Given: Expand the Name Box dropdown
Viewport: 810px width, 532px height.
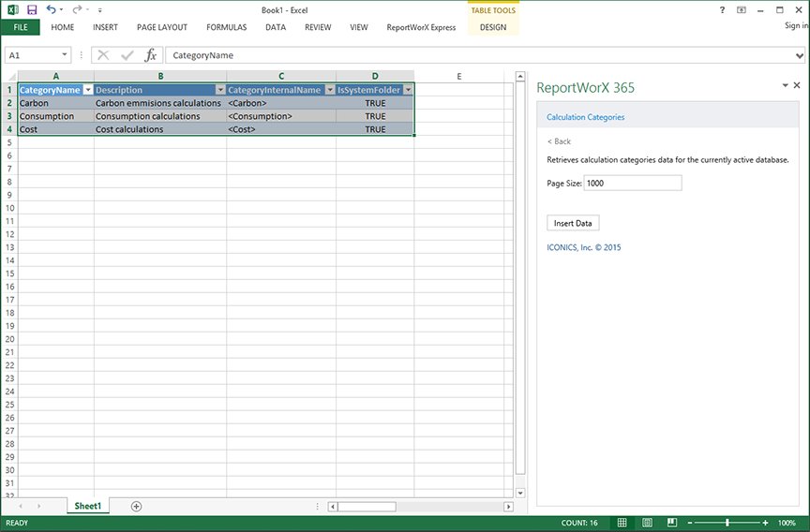Looking at the screenshot, I should 65,55.
